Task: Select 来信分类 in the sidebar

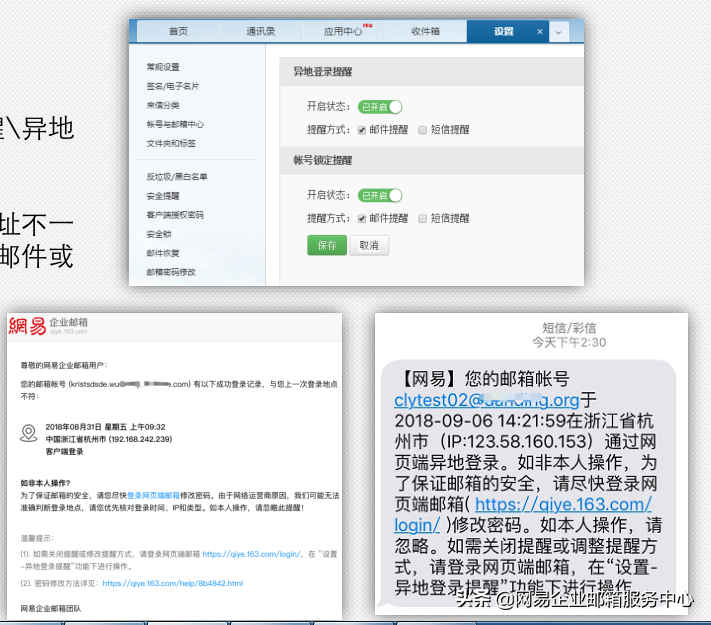Action: [163, 105]
